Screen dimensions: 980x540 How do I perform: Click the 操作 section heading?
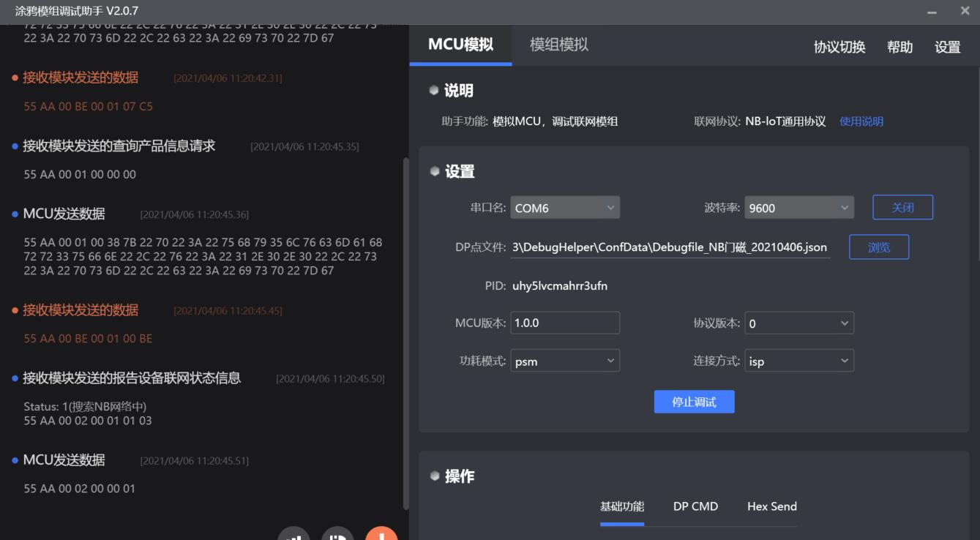pos(460,476)
